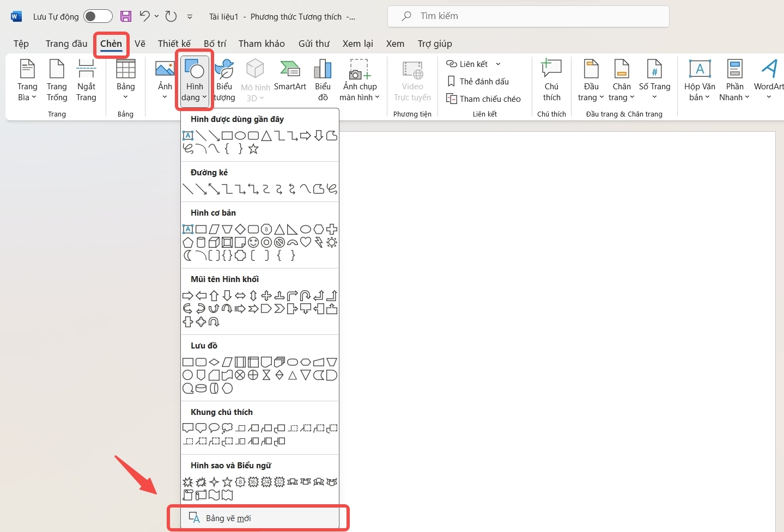Open Chân trang footer dropdown
This screenshot has width=784, height=532.
point(622,81)
